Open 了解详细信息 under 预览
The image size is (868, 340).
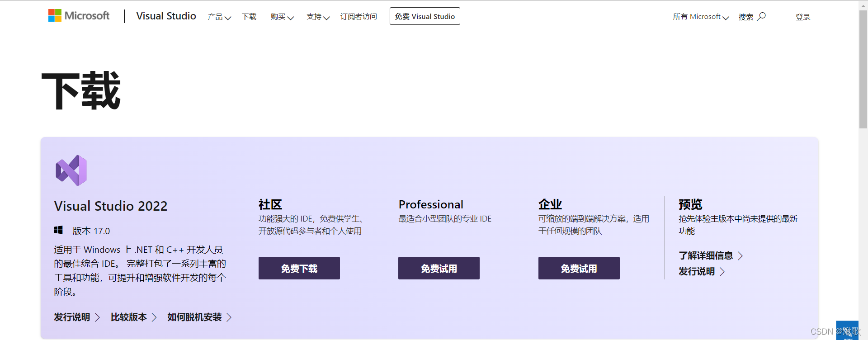pyautogui.click(x=711, y=255)
